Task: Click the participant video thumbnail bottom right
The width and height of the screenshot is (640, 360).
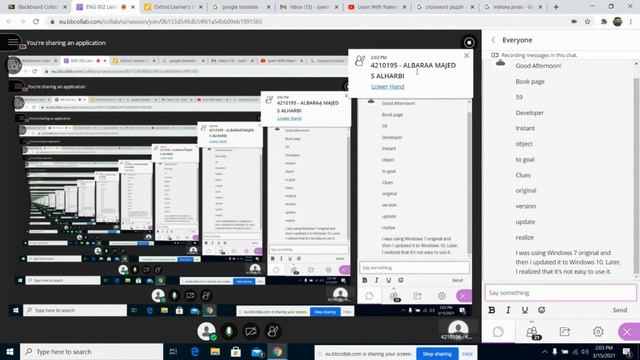Action: [x=458, y=330]
